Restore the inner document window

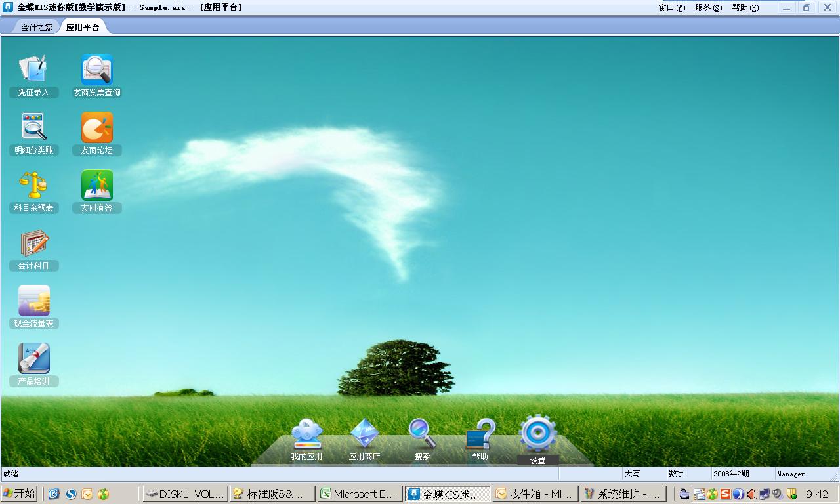pyautogui.click(x=807, y=8)
